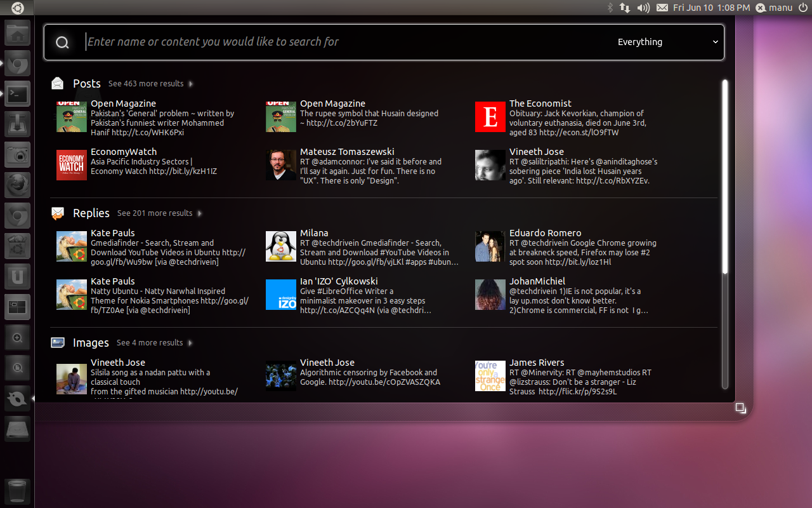
Task: Open the power session menu icon
Action: coord(803,8)
